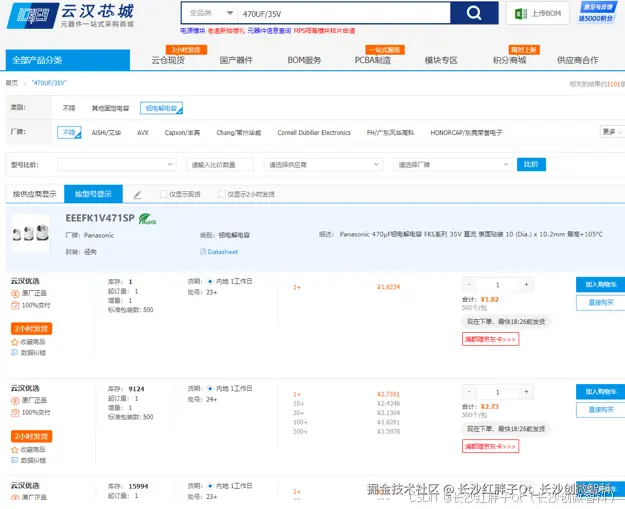Click the 2小时发货 badge in the stock 1 listing

coord(31,329)
